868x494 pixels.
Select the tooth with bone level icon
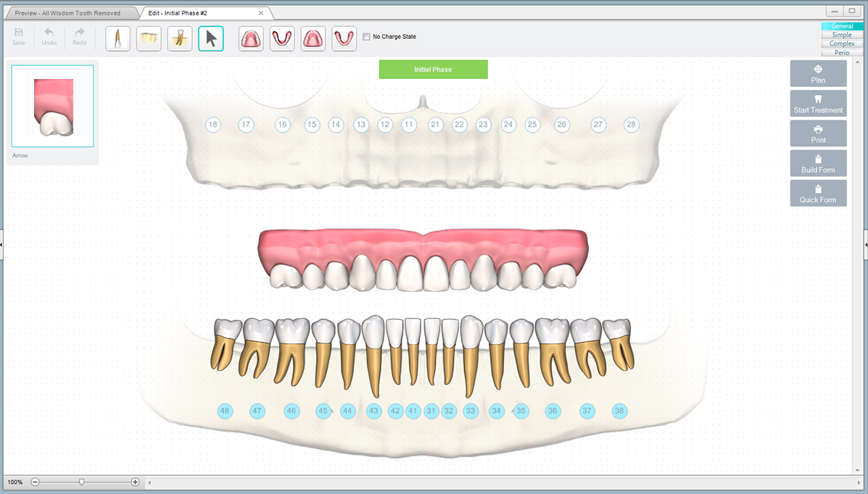pyautogui.click(x=148, y=38)
